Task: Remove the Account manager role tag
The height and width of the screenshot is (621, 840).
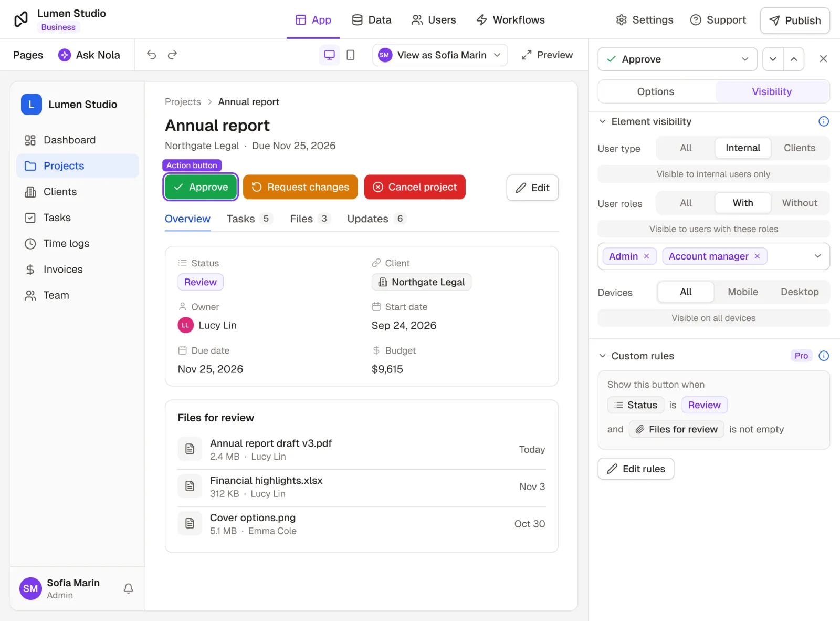Action: (757, 256)
